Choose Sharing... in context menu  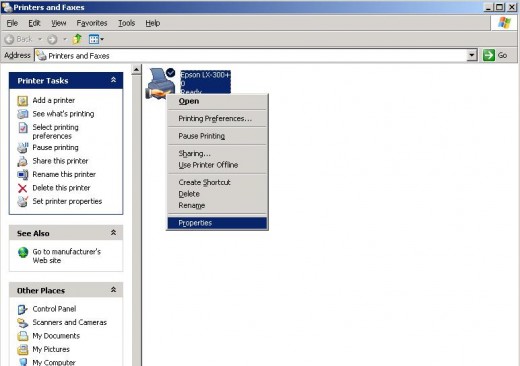coord(217,153)
